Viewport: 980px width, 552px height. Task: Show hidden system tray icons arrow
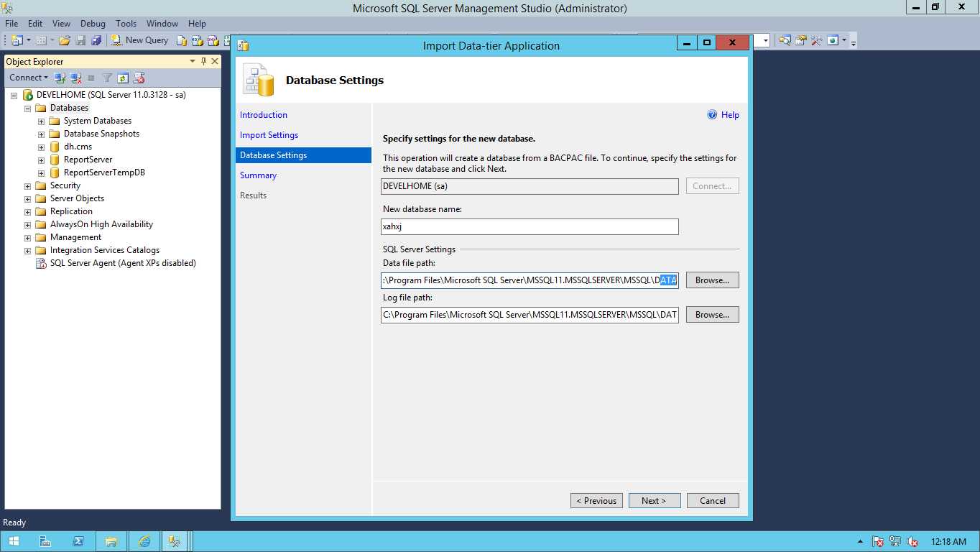coord(861,541)
